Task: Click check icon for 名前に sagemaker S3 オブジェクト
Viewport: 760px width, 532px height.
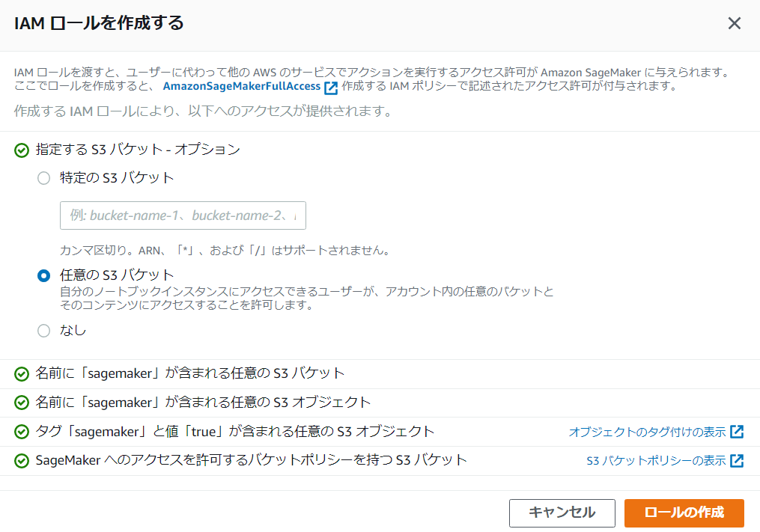Action: [22, 403]
